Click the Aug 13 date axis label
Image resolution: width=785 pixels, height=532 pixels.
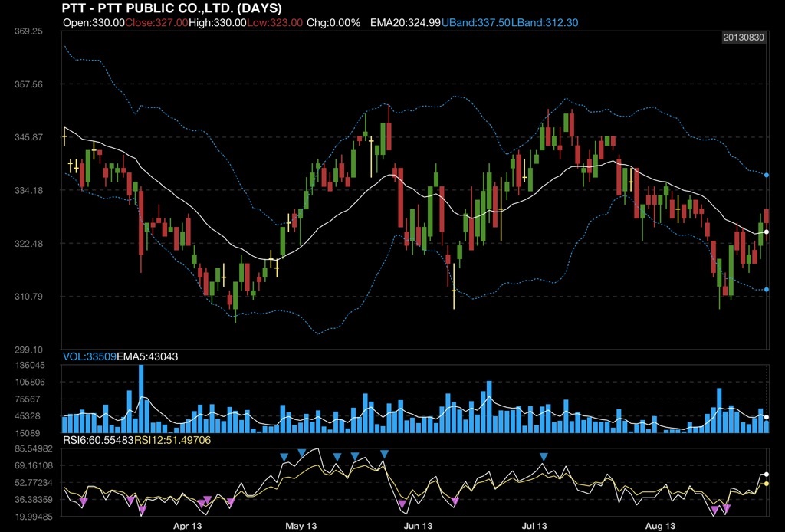(660, 526)
